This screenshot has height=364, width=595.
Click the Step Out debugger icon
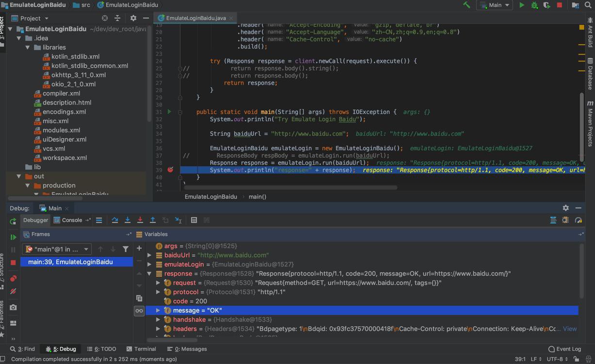pyautogui.click(x=153, y=220)
